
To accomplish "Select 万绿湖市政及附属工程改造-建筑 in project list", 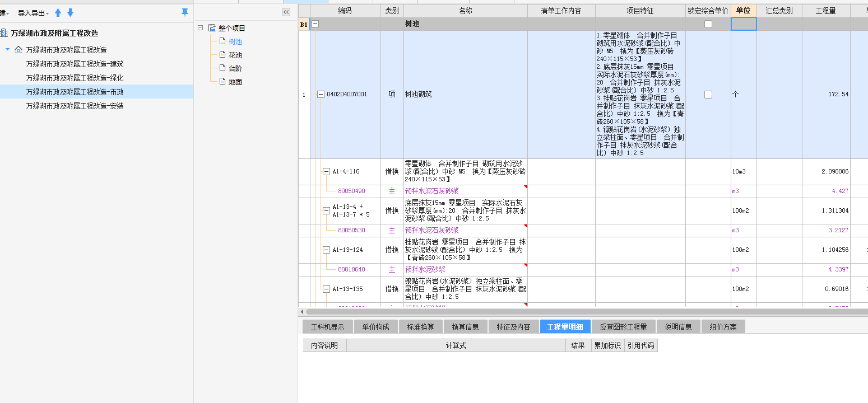I will (x=75, y=64).
